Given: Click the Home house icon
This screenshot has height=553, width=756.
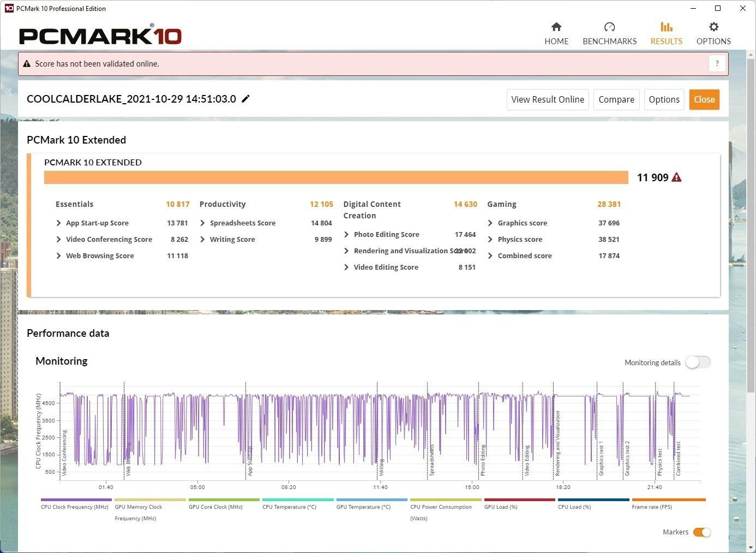Looking at the screenshot, I should point(556,27).
